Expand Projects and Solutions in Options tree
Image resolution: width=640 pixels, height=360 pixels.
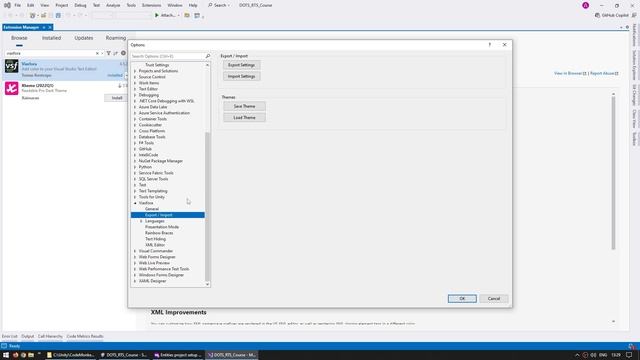pyautogui.click(x=135, y=71)
